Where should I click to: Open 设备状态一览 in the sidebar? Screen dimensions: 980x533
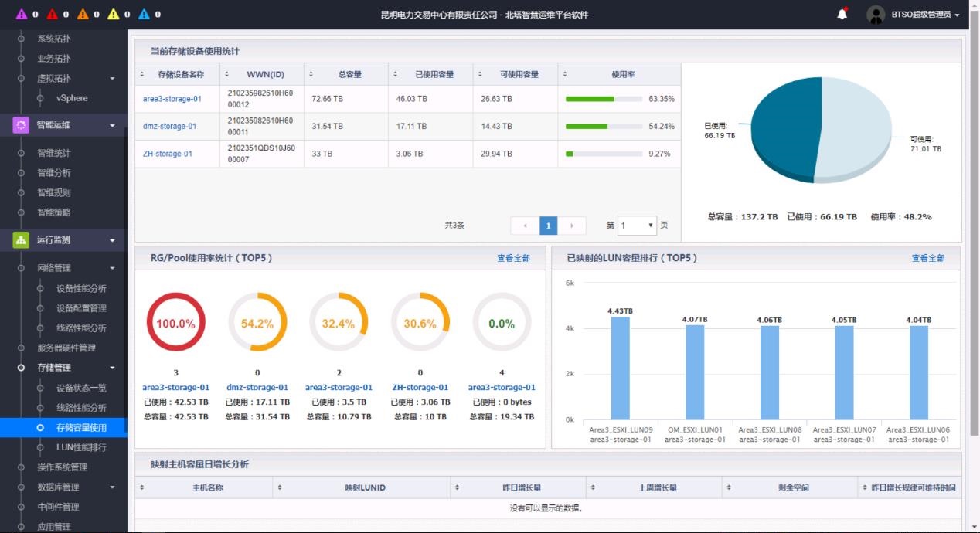(x=81, y=388)
